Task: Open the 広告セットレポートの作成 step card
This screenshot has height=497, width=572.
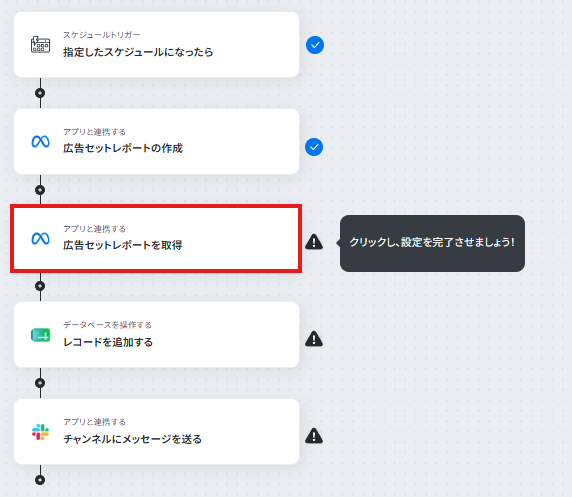Action: pyautogui.click(x=156, y=142)
